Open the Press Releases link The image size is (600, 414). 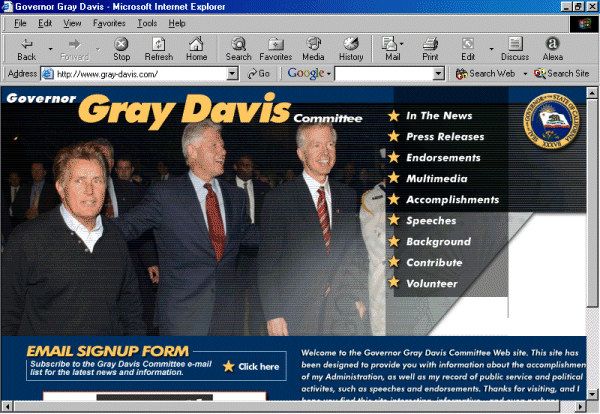click(445, 137)
